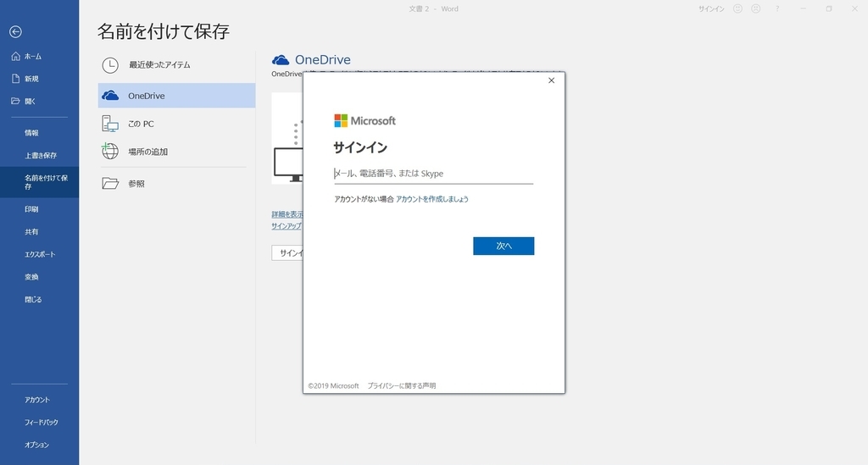Click the サインイン heading in the dialog
Screen dimensions: 868x465
(360, 147)
